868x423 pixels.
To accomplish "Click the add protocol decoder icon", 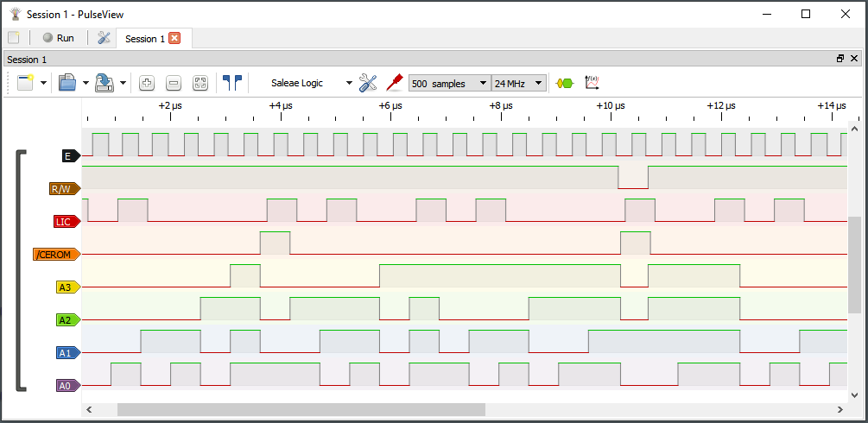I will (564, 83).
